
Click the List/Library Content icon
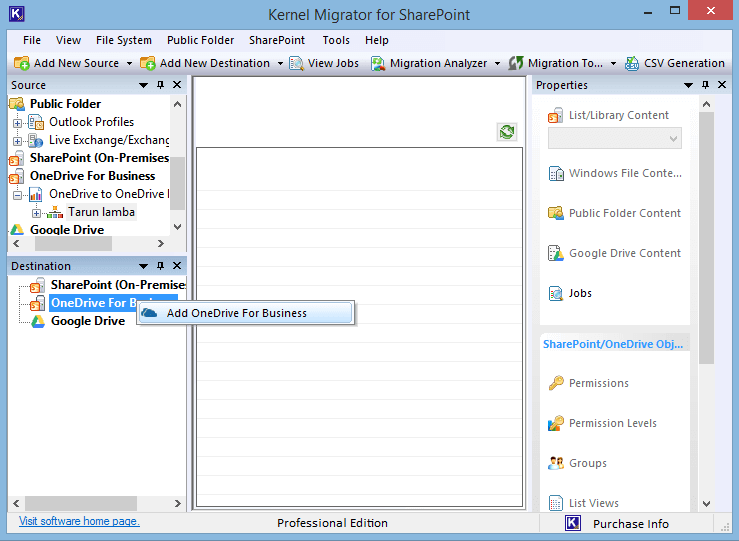pos(556,115)
